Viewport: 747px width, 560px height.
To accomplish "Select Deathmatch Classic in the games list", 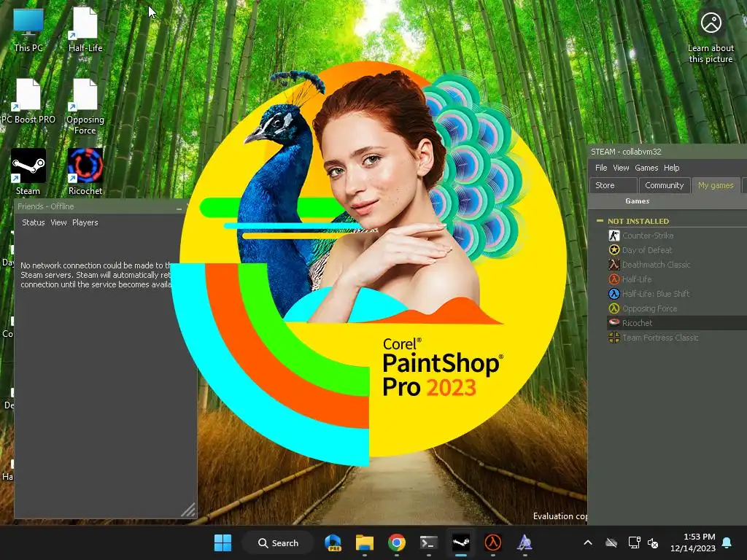I will coord(656,264).
